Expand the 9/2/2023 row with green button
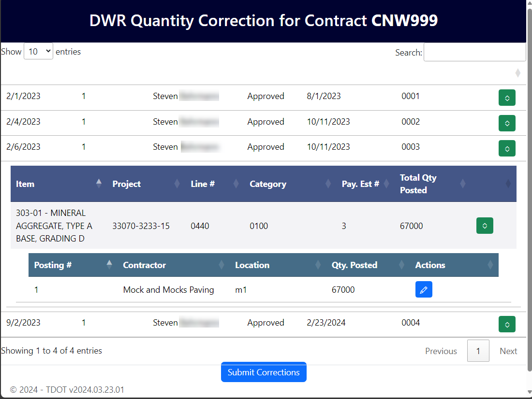532x399 pixels. (x=507, y=324)
